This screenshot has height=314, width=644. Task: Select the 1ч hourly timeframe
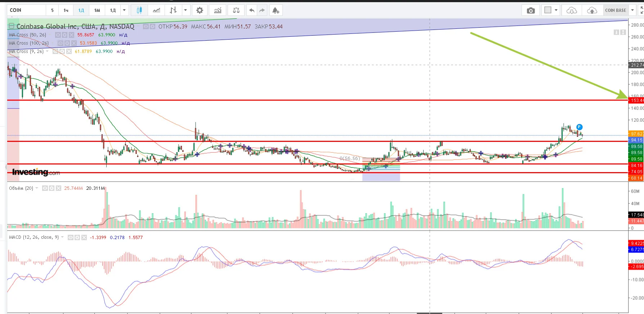[66, 10]
